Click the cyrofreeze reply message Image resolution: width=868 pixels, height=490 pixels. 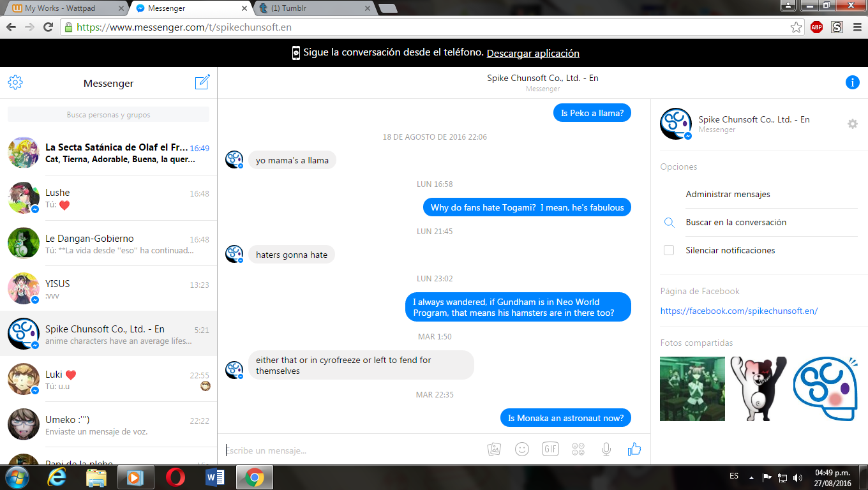(x=361, y=365)
